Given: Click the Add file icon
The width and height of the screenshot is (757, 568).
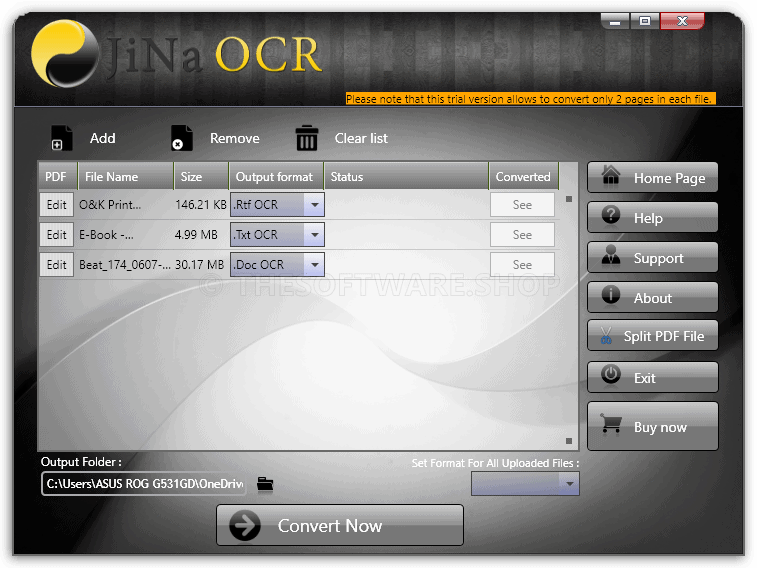Looking at the screenshot, I should [61, 138].
